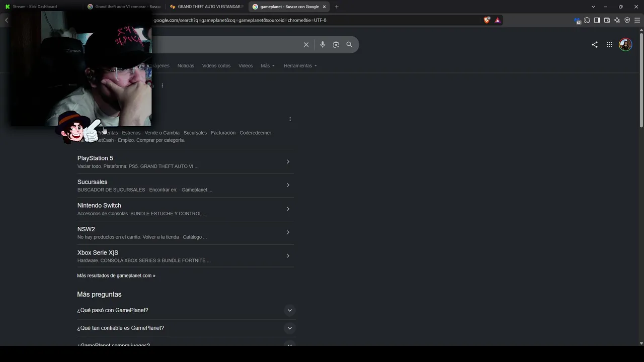This screenshot has width=644, height=362.
Task: Share this Google results page
Action: (x=595, y=45)
